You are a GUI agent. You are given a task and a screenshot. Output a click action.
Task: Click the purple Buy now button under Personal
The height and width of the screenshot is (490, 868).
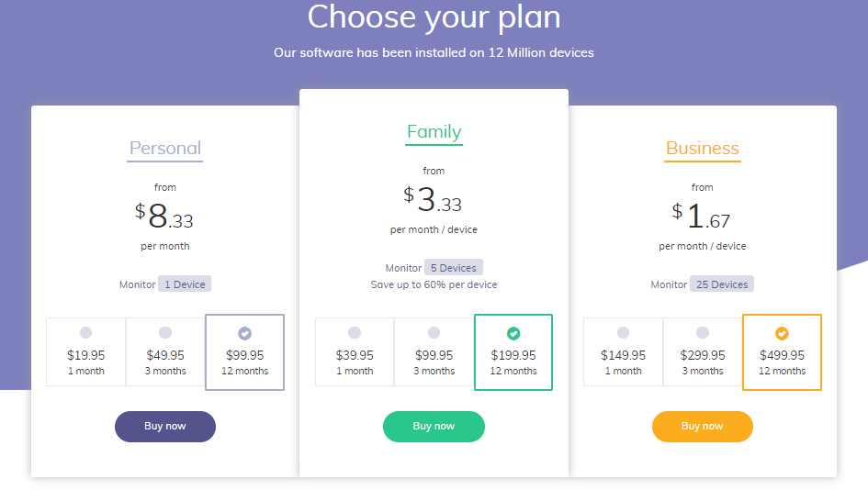click(165, 427)
